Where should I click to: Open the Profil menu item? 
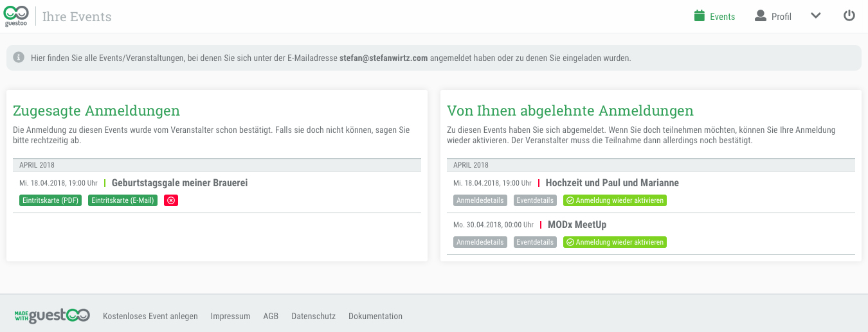pyautogui.click(x=773, y=16)
